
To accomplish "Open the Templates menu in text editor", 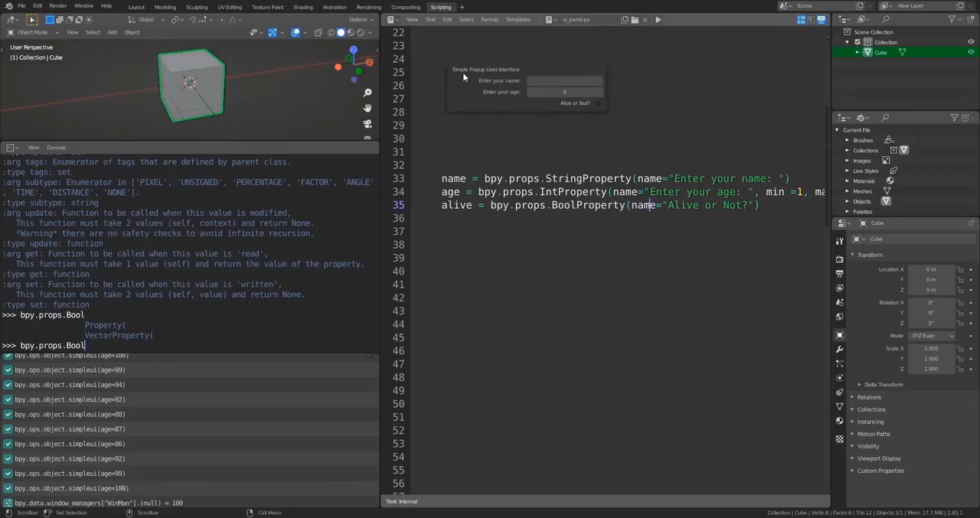I will click(518, 20).
